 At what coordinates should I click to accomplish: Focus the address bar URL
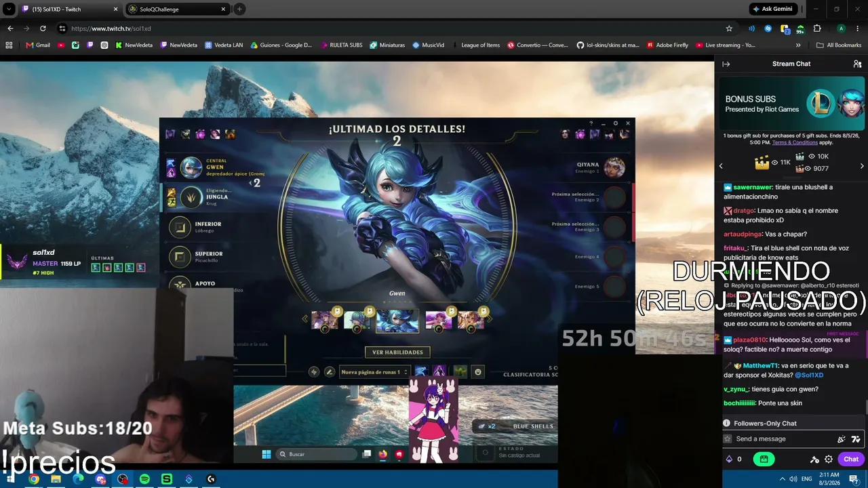[x=111, y=28]
